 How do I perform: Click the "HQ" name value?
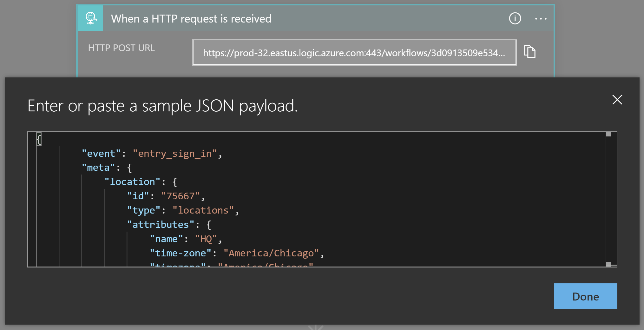click(206, 239)
